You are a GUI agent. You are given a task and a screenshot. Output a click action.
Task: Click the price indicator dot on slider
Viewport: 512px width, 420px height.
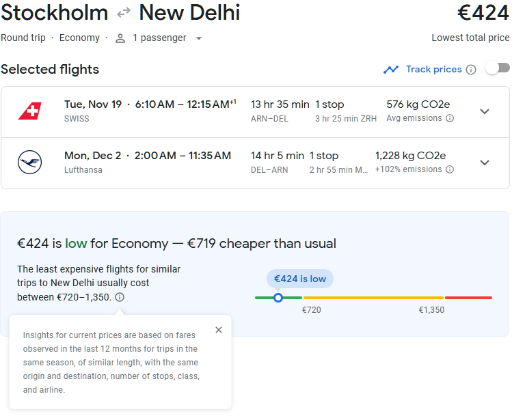tap(278, 298)
